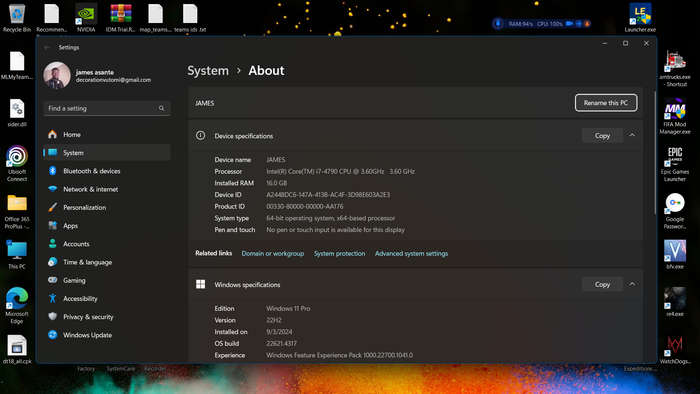
Task: Click the Product ID value 00330-80000-00000-AA176
Action: [x=305, y=206]
